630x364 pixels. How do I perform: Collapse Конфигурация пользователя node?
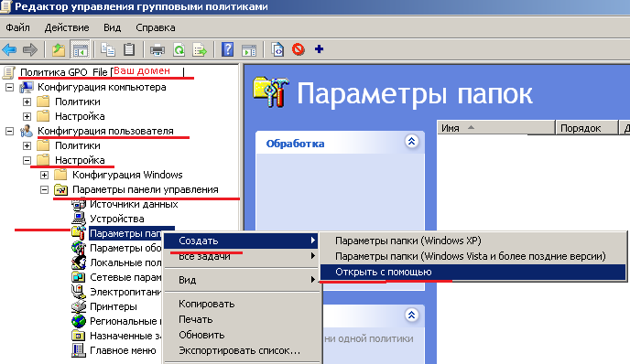(x=9, y=131)
